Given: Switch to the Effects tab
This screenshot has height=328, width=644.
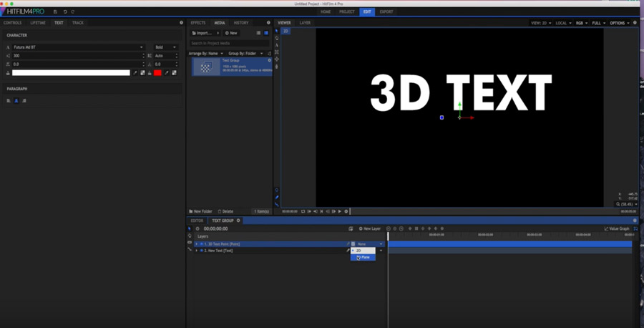Looking at the screenshot, I should tap(198, 23).
